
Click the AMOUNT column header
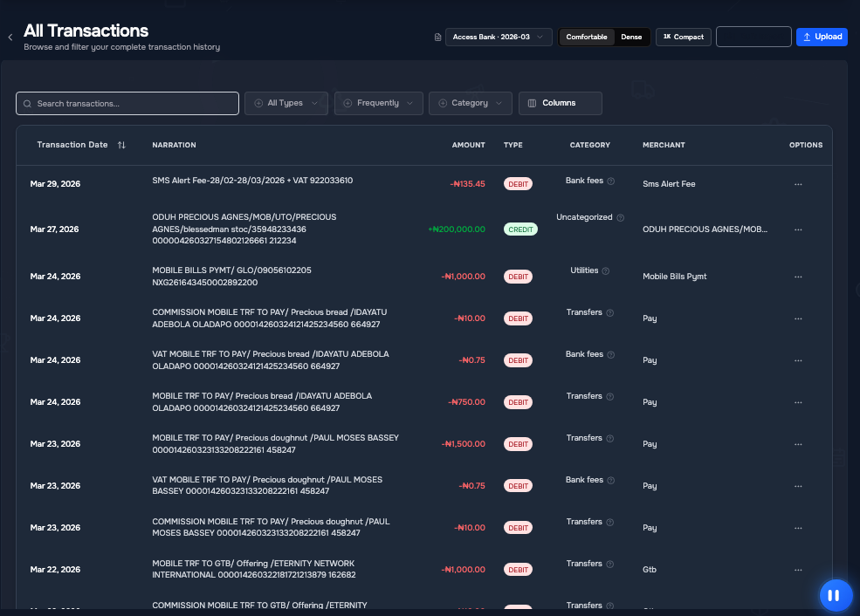(468, 145)
